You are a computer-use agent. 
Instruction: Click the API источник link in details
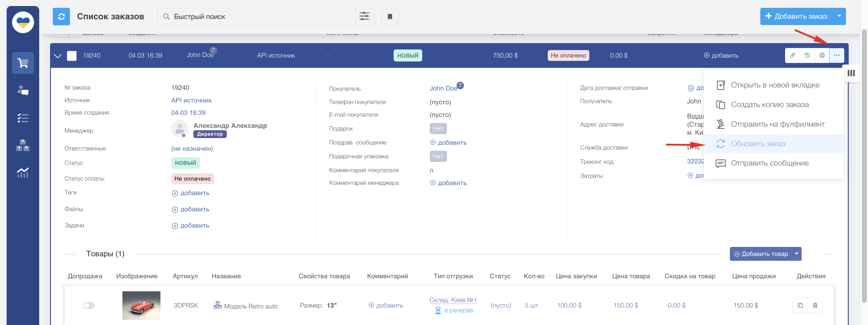coord(192,100)
